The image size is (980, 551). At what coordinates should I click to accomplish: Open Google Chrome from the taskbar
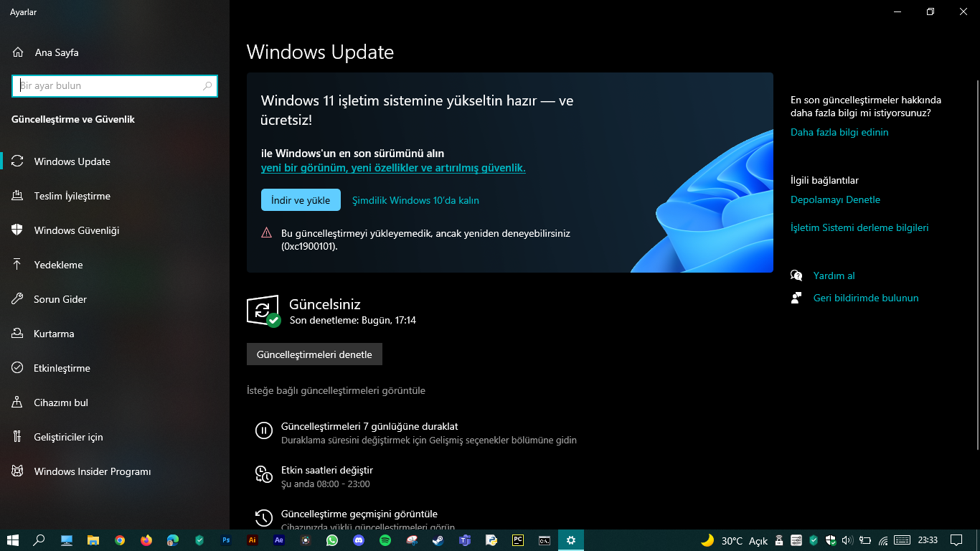point(120,540)
